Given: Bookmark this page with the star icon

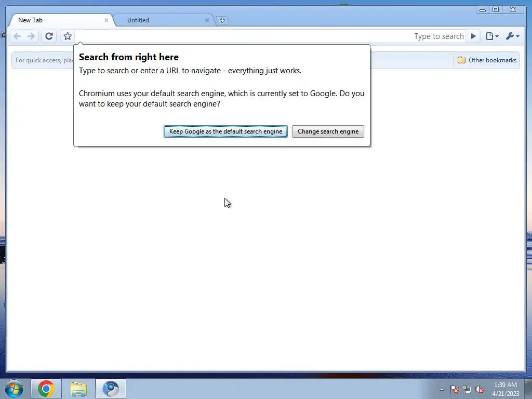Looking at the screenshot, I should coord(68,36).
